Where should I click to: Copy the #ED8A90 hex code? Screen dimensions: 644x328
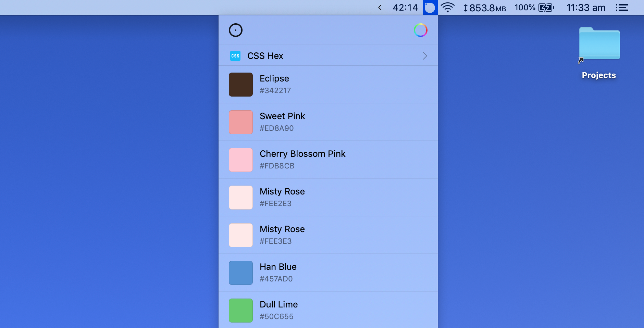[x=276, y=128]
